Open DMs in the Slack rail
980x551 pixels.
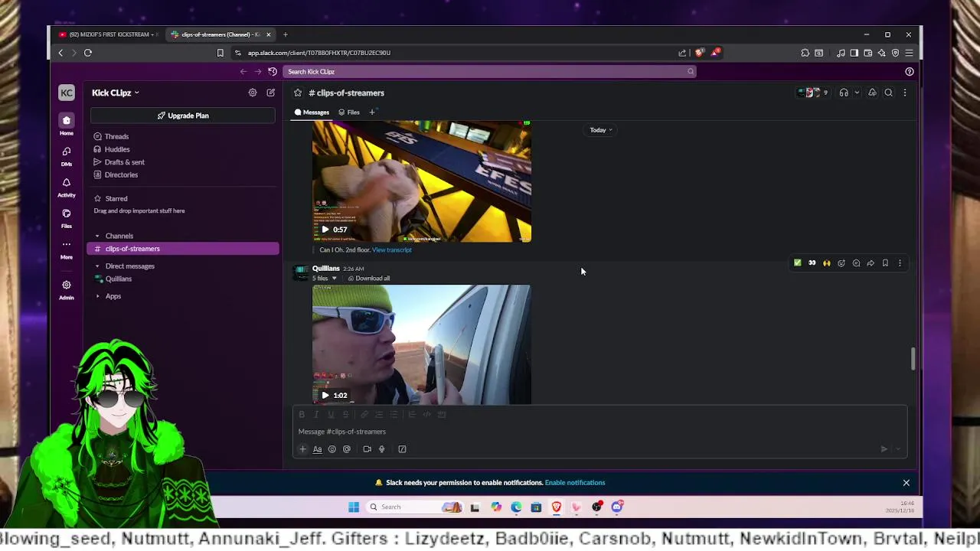67,155
